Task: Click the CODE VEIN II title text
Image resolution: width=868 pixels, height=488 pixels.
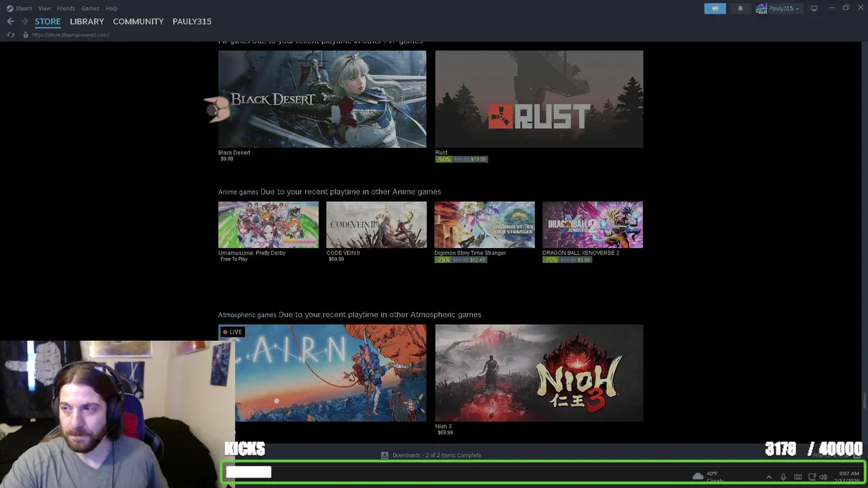Action: [343, 253]
